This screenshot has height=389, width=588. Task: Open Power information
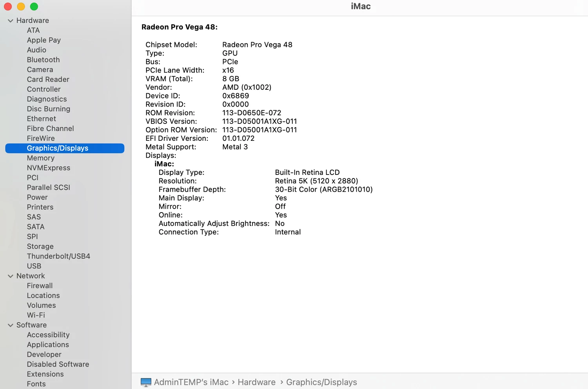click(x=37, y=197)
